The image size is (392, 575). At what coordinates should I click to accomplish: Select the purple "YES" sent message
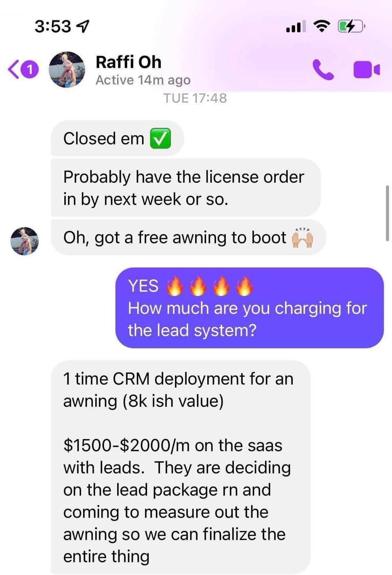249,308
